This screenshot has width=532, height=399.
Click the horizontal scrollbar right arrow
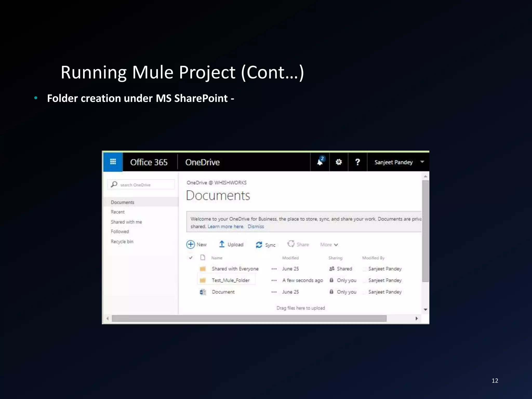click(x=417, y=318)
